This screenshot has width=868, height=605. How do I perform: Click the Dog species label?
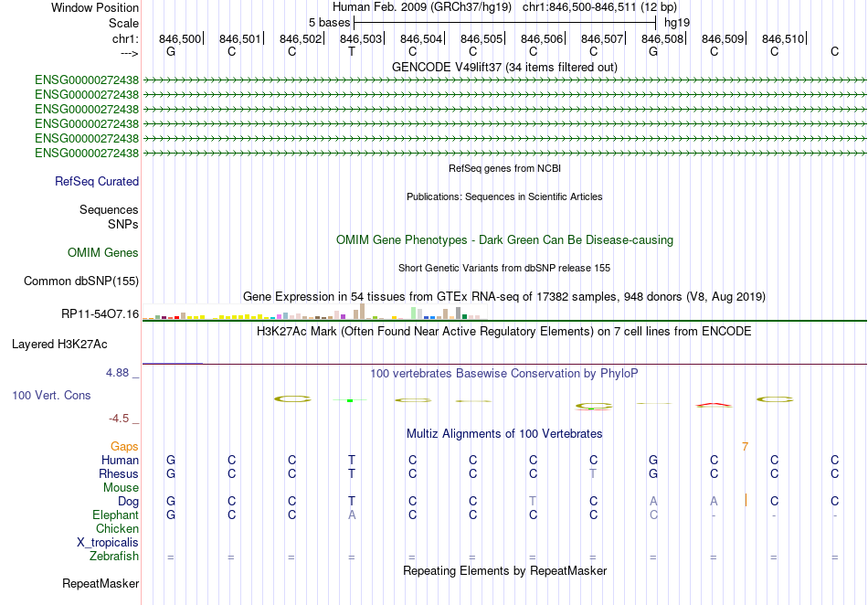pos(129,502)
